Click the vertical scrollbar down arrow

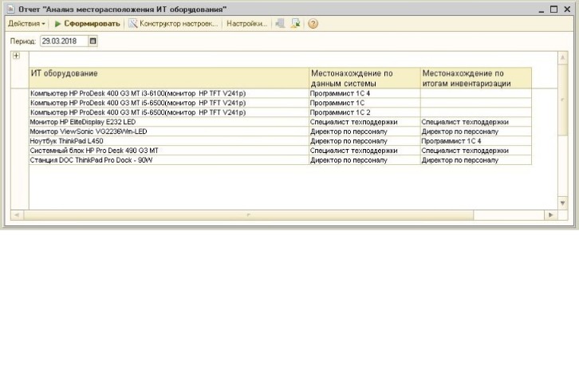562,203
